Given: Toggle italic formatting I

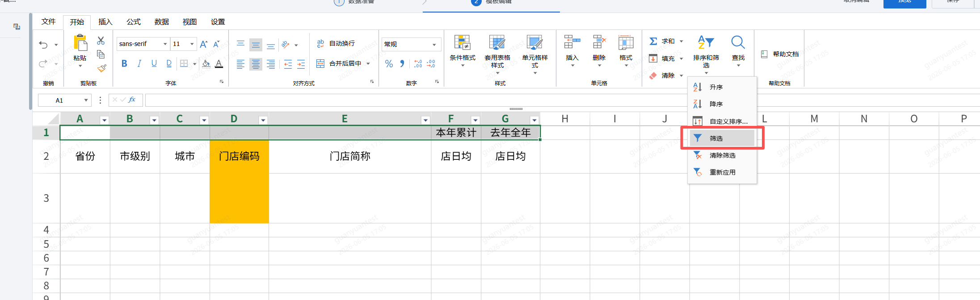Looking at the screenshot, I should tap(139, 64).
